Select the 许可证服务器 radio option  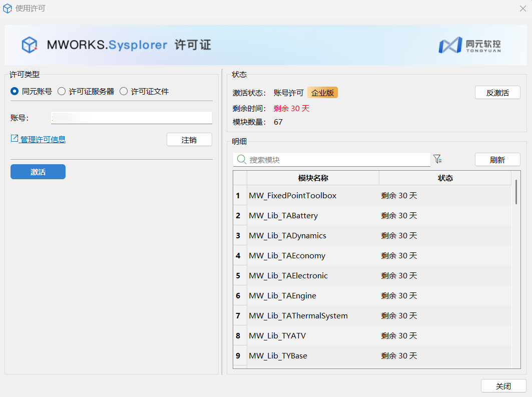click(62, 91)
